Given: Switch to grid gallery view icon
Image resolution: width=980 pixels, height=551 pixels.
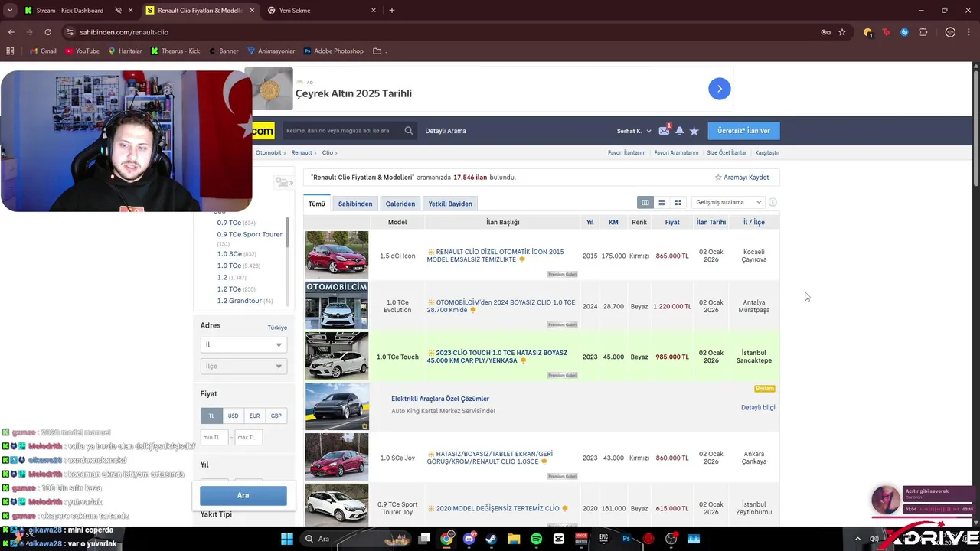Looking at the screenshot, I should [x=678, y=202].
